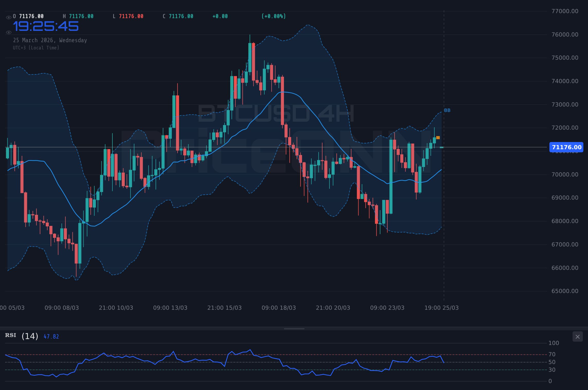The width and height of the screenshot is (588, 390).
Task: Toggle the second eye icon below the legend
Action: [x=8, y=32]
